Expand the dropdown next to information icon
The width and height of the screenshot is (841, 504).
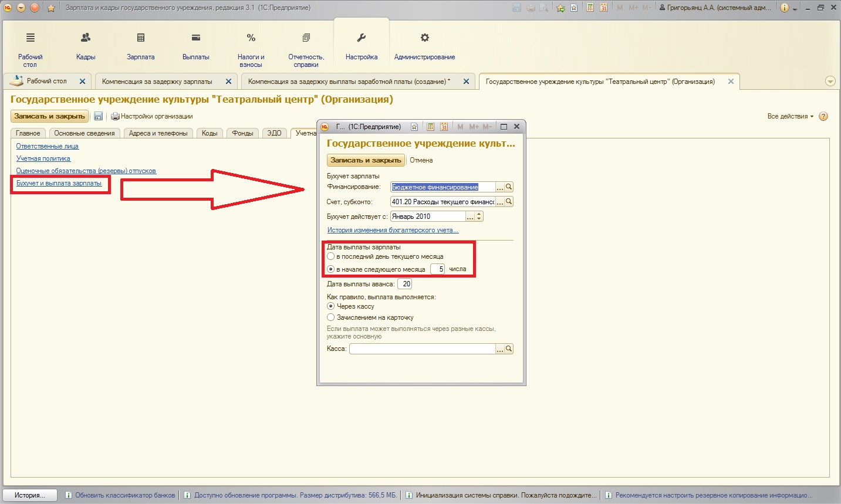[x=795, y=9]
